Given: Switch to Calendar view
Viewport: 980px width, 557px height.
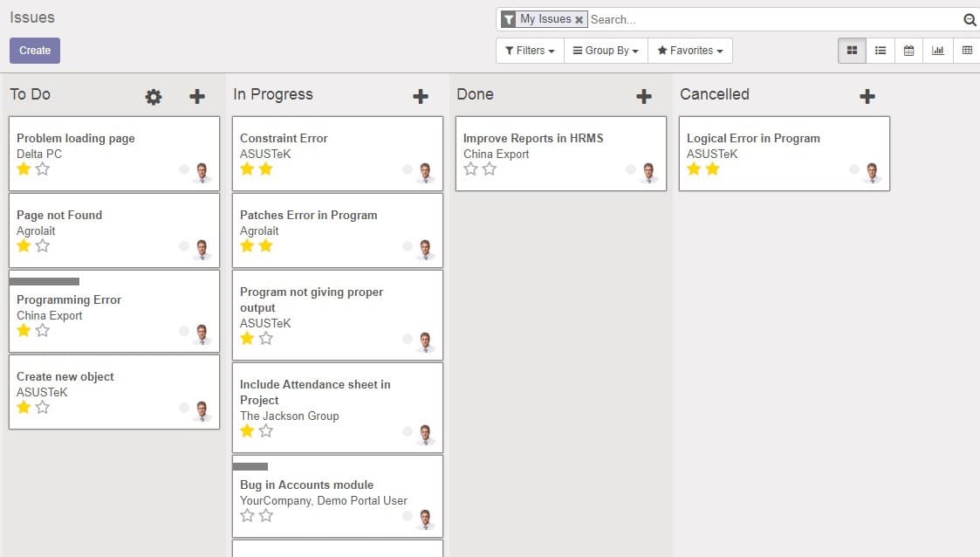Looking at the screenshot, I should click(908, 51).
